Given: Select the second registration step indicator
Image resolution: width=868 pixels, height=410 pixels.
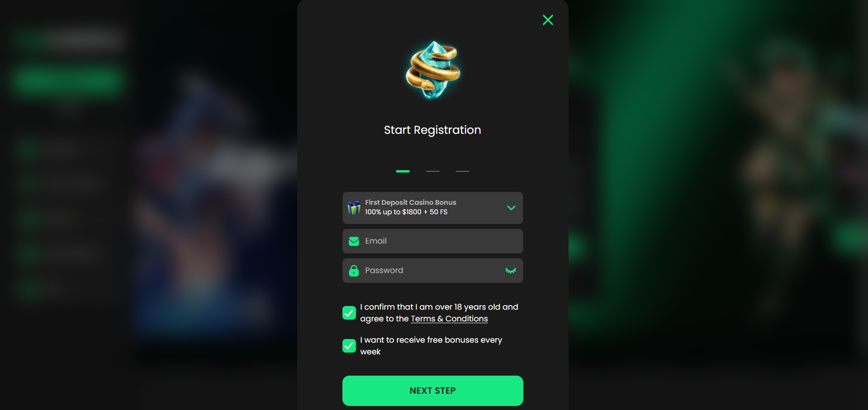Looking at the screenshot, I should 432,171.
